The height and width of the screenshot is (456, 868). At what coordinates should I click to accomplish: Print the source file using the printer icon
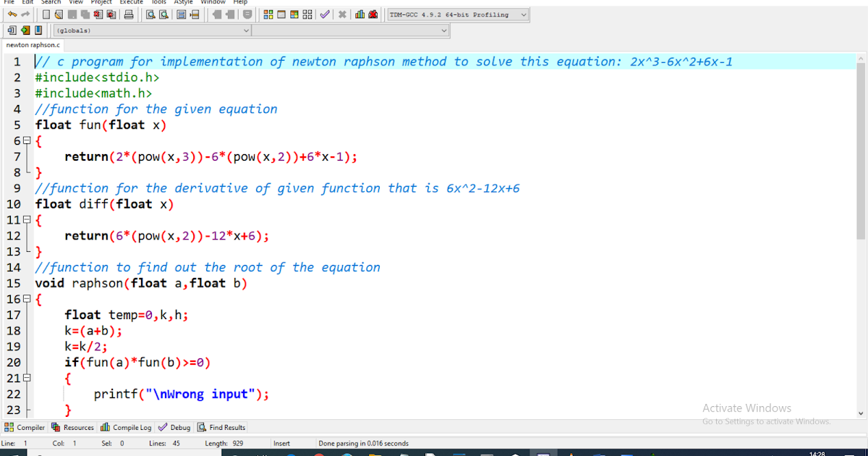pyautogui.click(x=129, y=14)
